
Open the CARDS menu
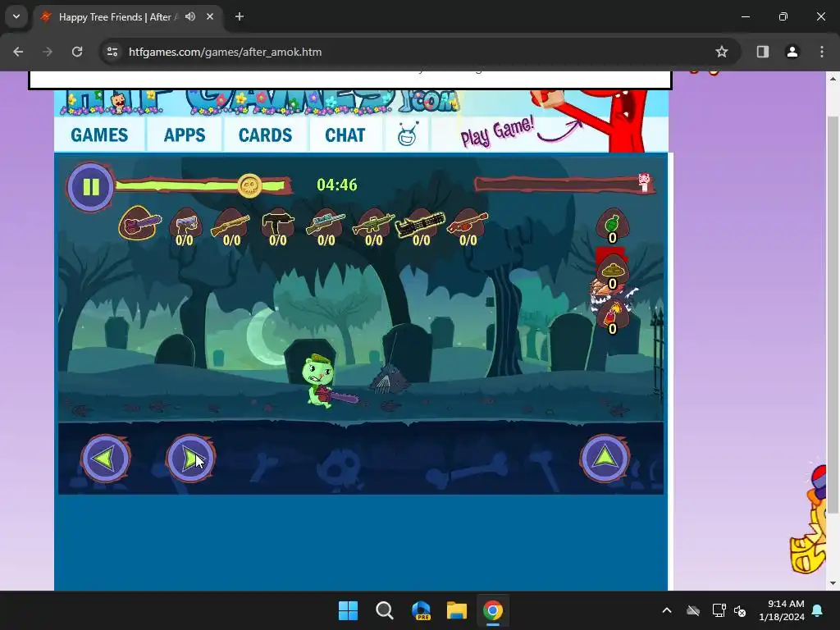[x=265, y=135]
